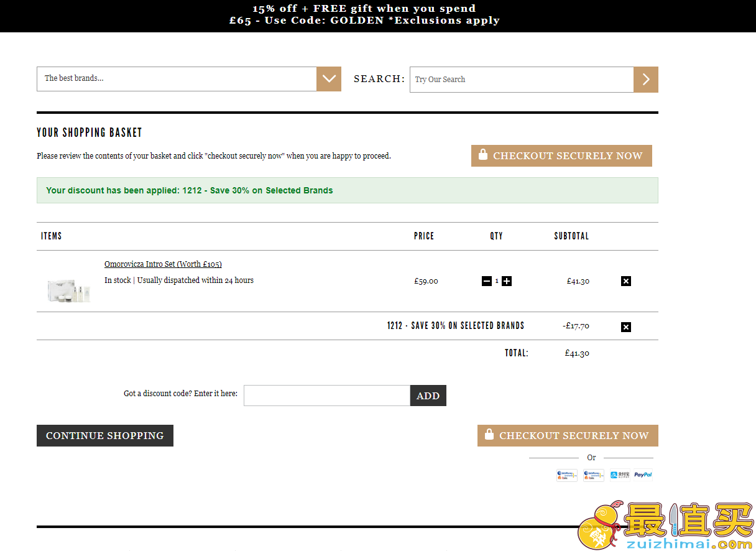Click the SUBTOTAL column header

(571, 236)
